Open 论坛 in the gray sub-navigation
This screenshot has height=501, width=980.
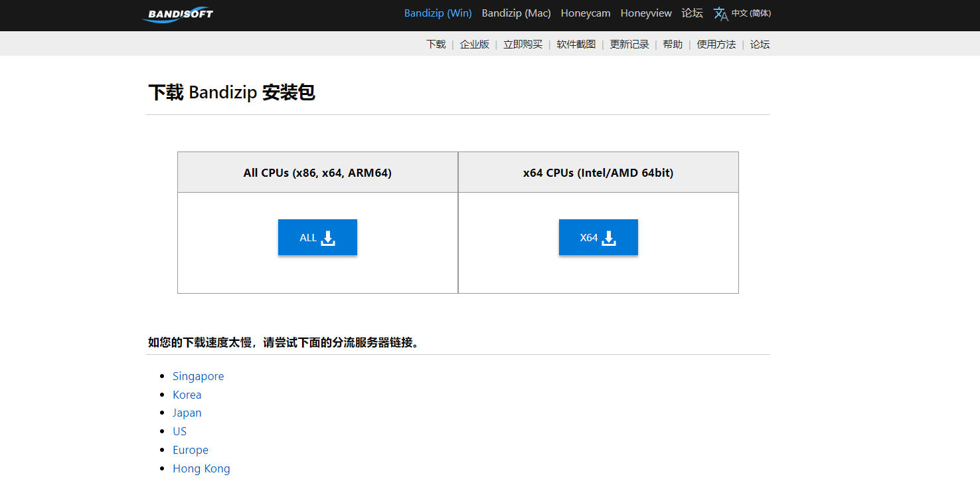tap(760, 45)
